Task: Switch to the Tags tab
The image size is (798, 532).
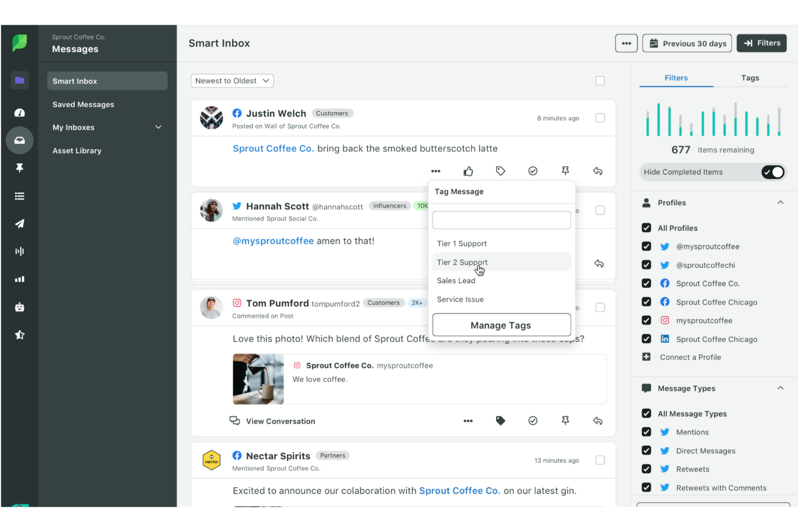Action: point(749,78)
